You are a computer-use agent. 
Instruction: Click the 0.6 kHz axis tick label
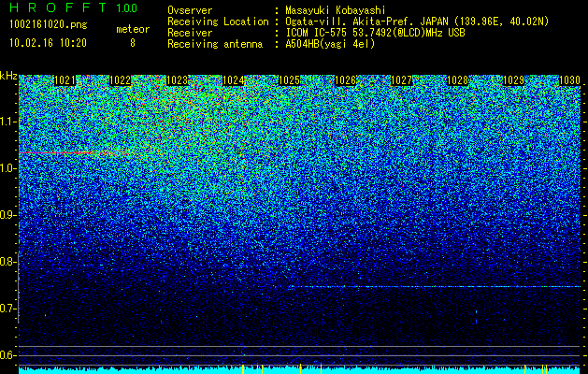coord(8,355)
